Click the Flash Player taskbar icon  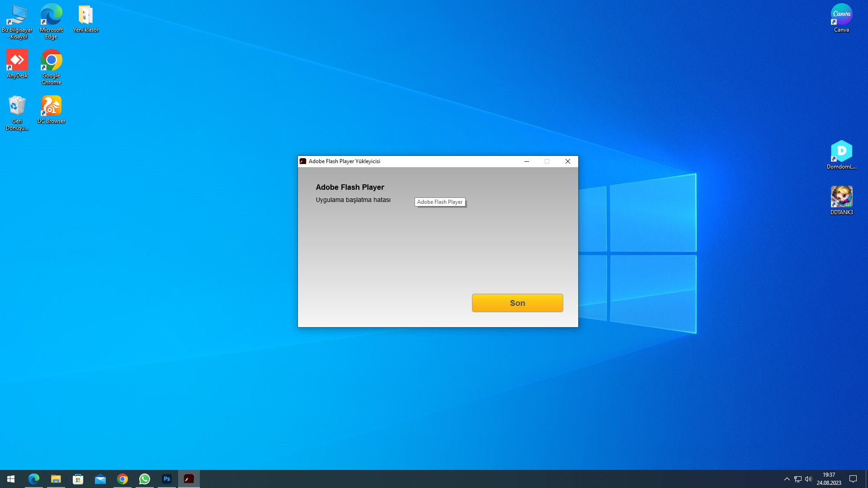click(x=189, y=479)
